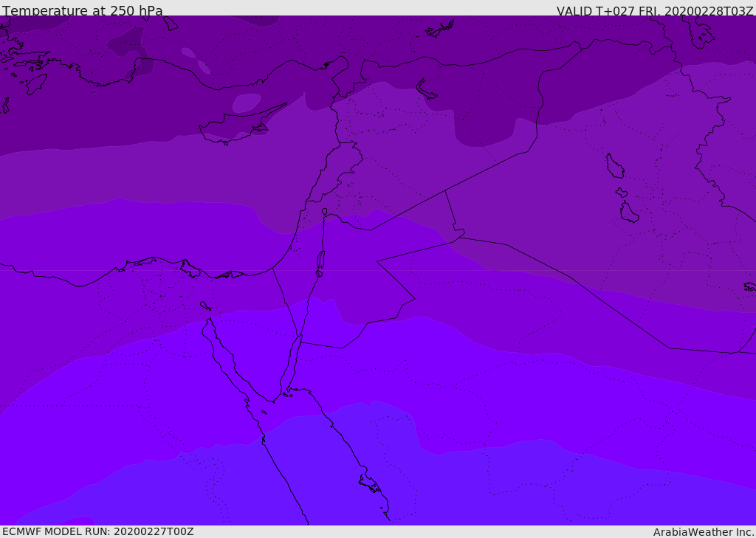Click the 'ArabiaWeather Inc' credit text

(703, 532)
